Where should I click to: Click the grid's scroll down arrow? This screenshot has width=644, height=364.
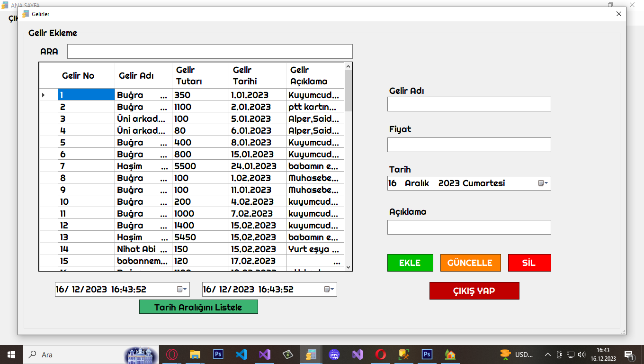point(349,267)
